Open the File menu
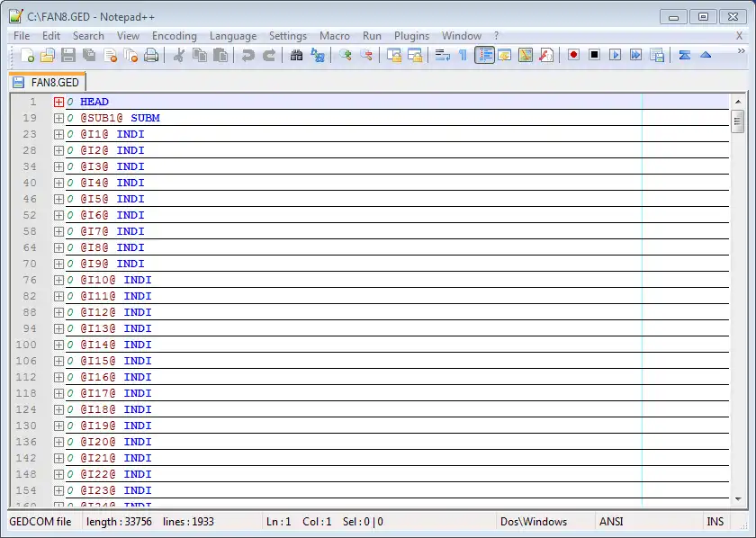756x538 pixels. [x=22, y=36]
